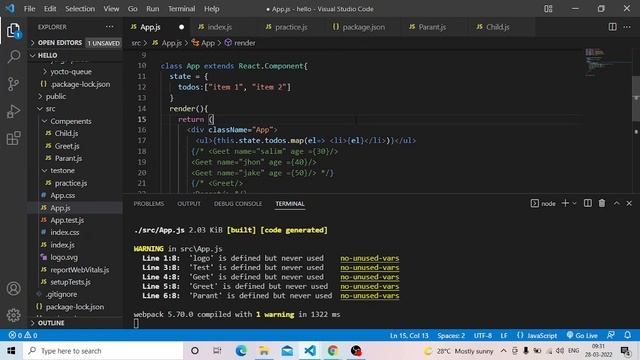Expand the public folder

56,96
